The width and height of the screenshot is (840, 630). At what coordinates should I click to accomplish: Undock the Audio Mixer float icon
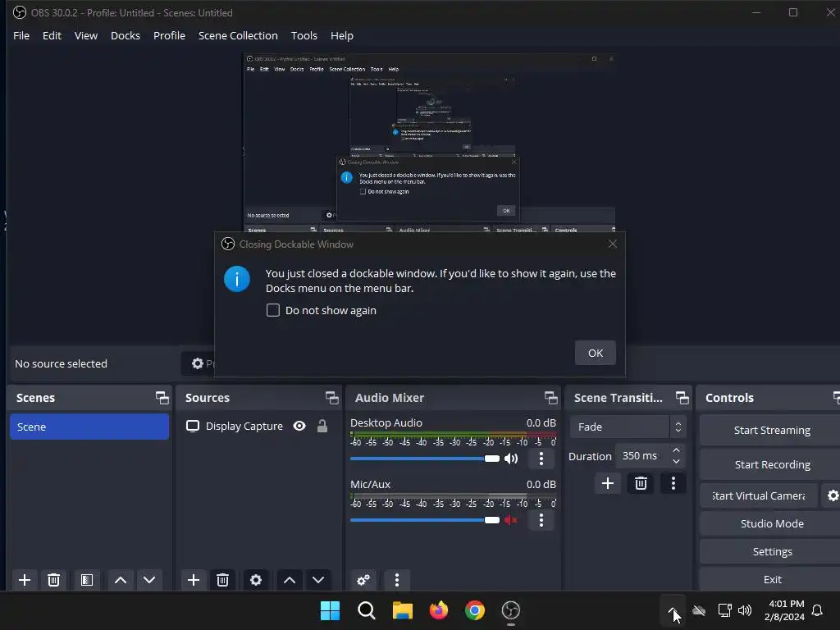[550, 398]
